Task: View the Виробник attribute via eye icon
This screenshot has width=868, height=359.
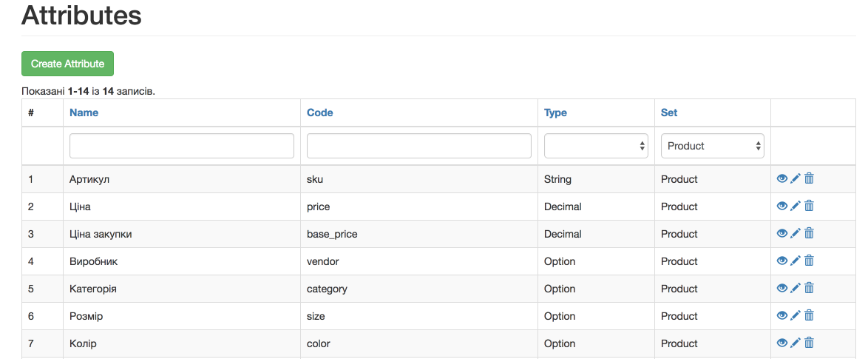Action: [782, 261]
